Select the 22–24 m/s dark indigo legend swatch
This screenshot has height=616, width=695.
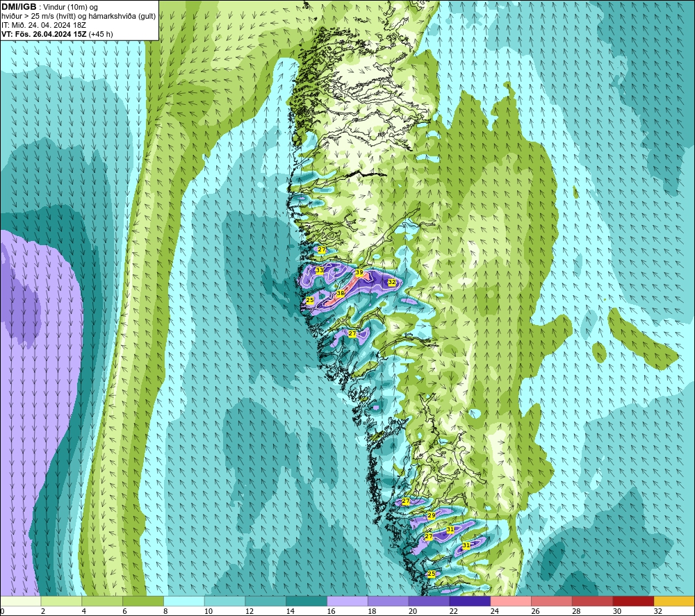pyautogui.click(x=470, y=601)
